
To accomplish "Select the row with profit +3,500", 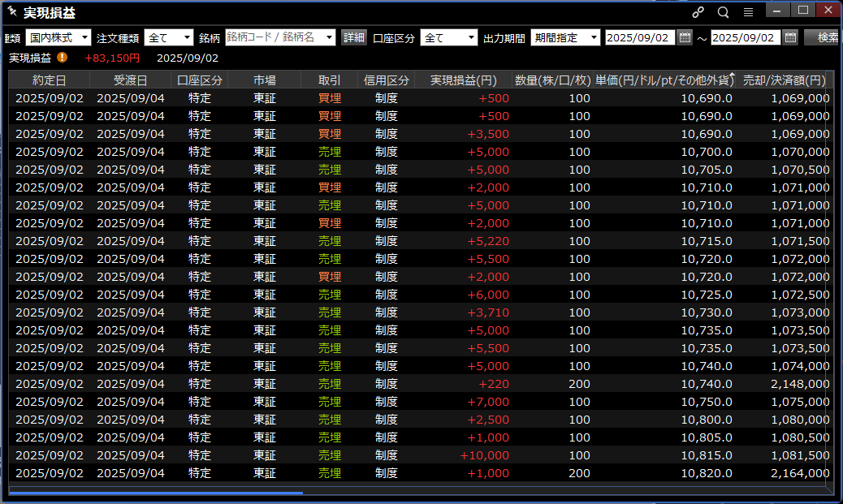I will coord(419,134).
